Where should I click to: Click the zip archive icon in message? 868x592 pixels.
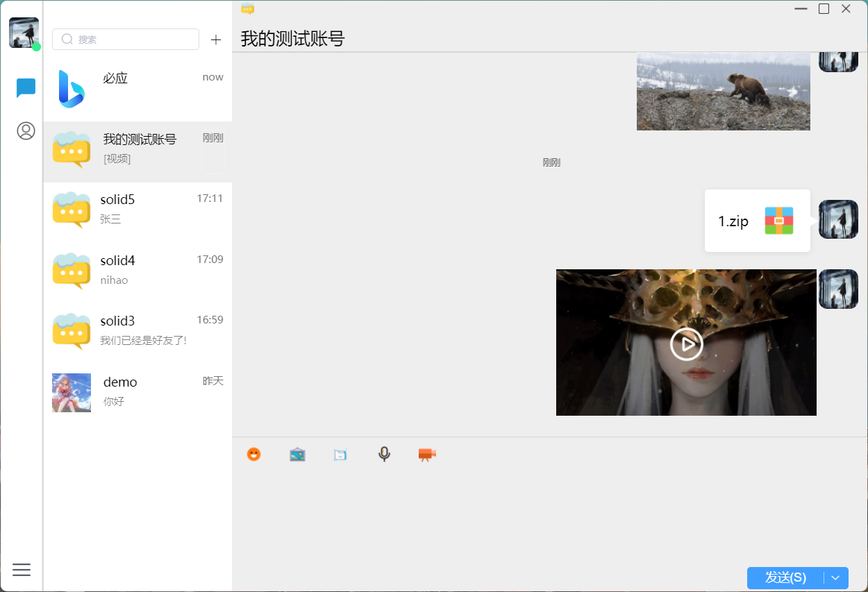pyautogui.click(x=779, y=221)
